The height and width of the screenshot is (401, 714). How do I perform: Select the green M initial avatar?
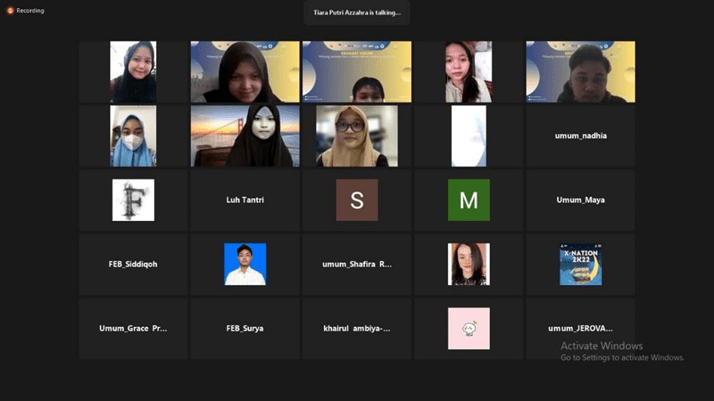click(x=468, y=200)
